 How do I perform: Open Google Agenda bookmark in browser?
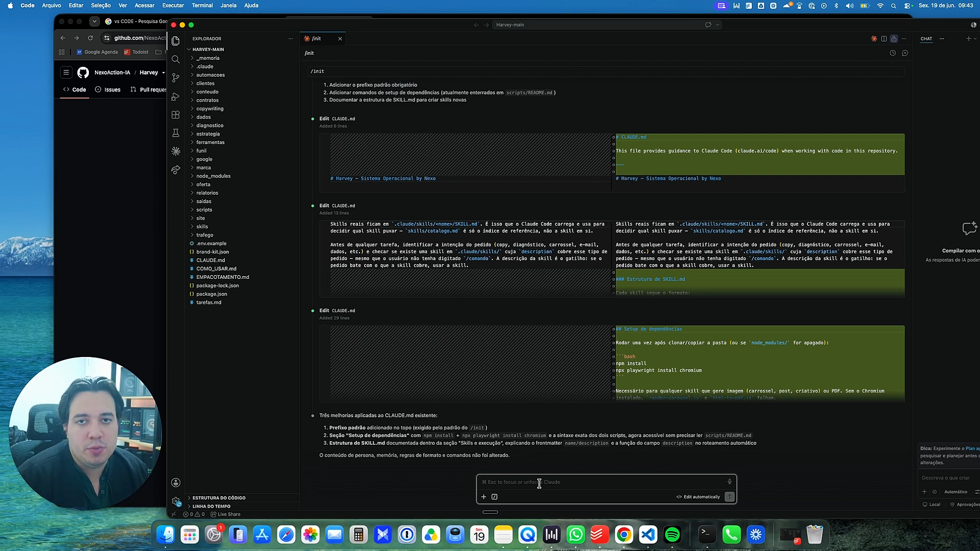pyautogui.click(x=97, y=52)
